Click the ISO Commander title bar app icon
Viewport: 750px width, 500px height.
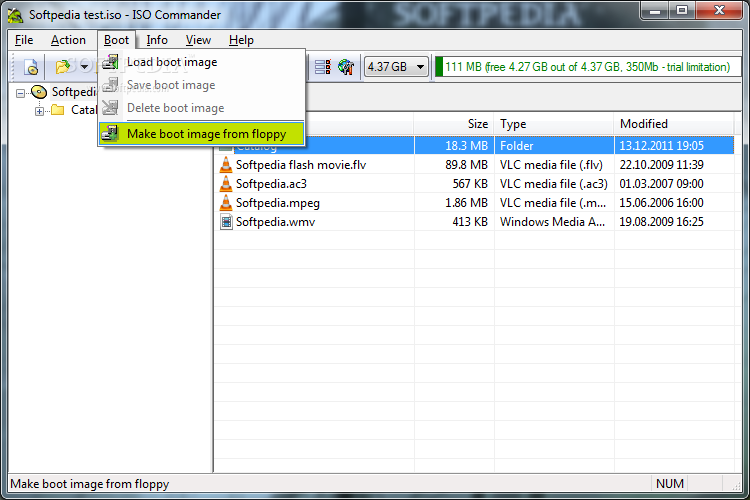pyautogui.click(x=15, y=15)
